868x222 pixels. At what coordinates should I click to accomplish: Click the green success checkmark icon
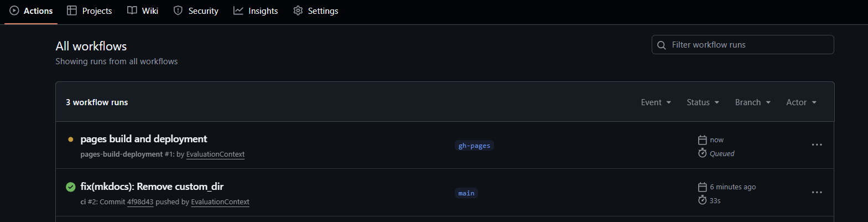[x=70, y=187]
